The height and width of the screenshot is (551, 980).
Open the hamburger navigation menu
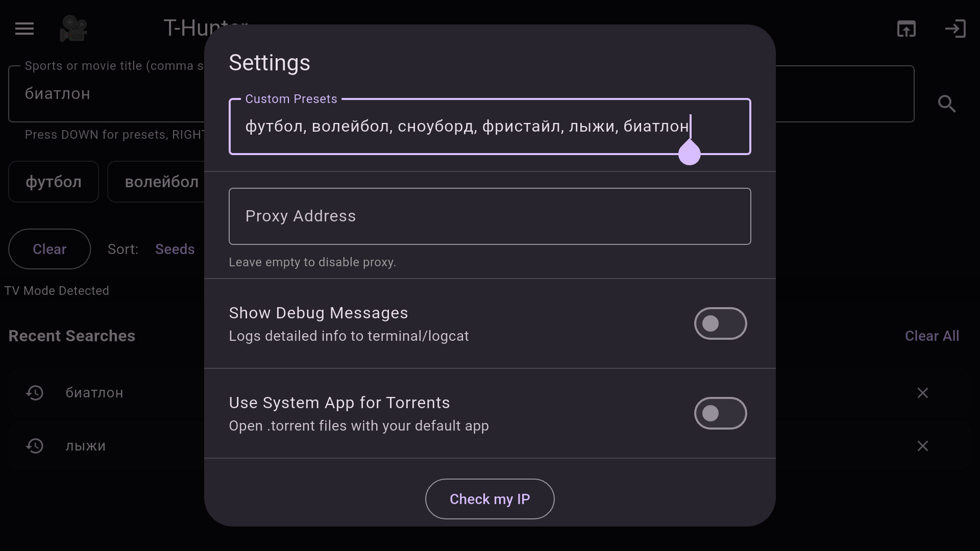click(x=24, y=29)
